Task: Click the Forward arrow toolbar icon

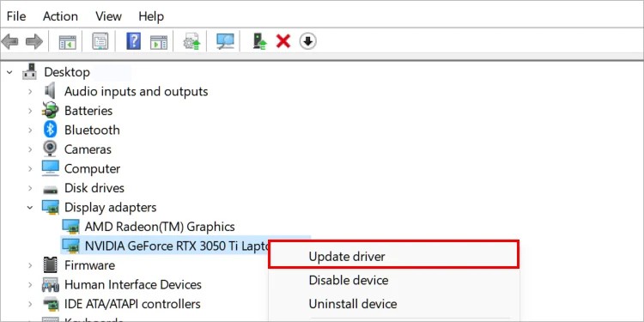Action: 34,41
